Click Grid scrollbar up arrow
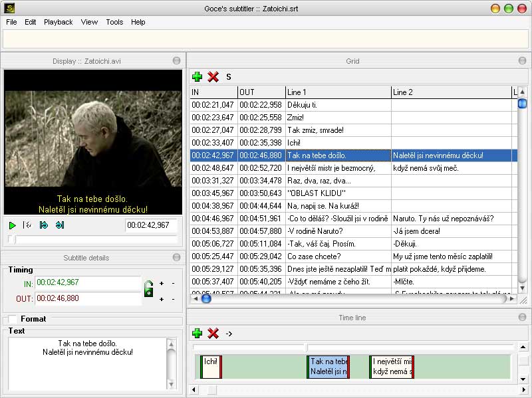 click(523, 92)
